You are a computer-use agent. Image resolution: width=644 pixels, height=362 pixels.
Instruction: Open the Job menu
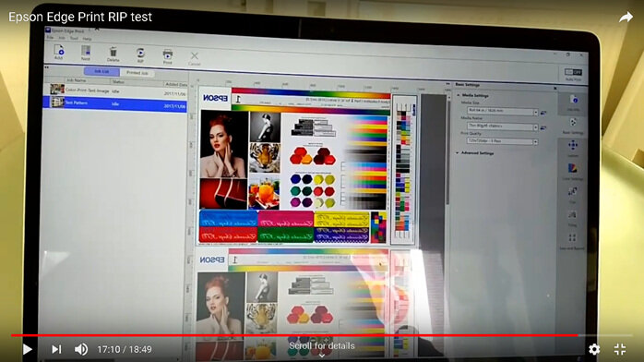tap(62, 38)
